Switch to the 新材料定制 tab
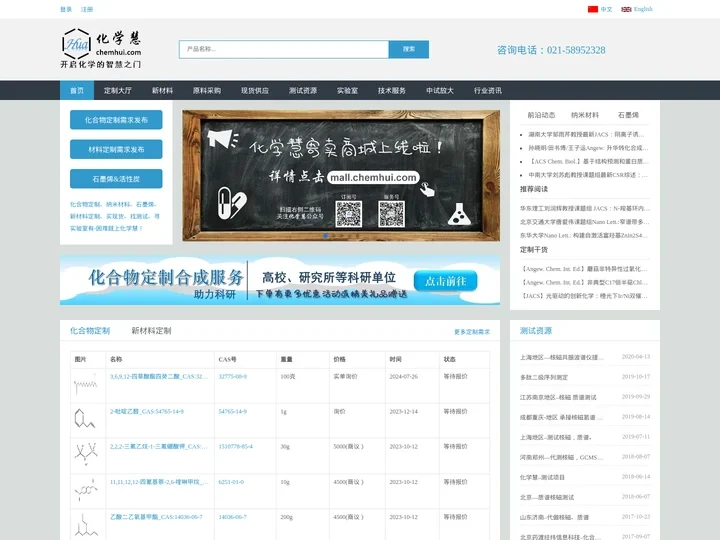 (x=151, y=331)
